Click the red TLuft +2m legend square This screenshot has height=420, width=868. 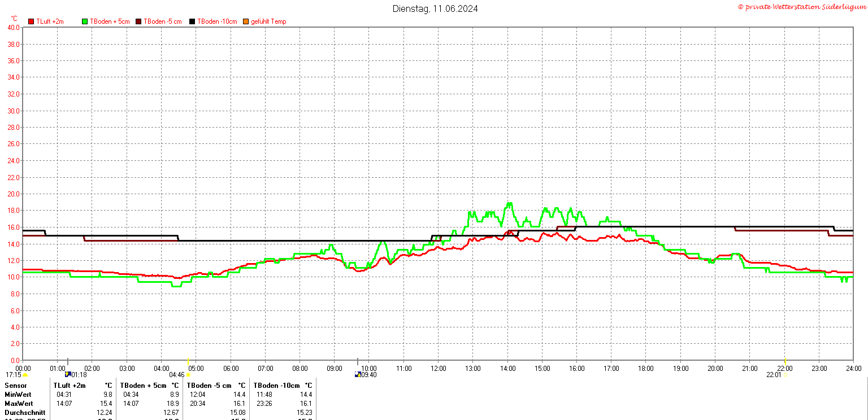click(x=32, y=21)
